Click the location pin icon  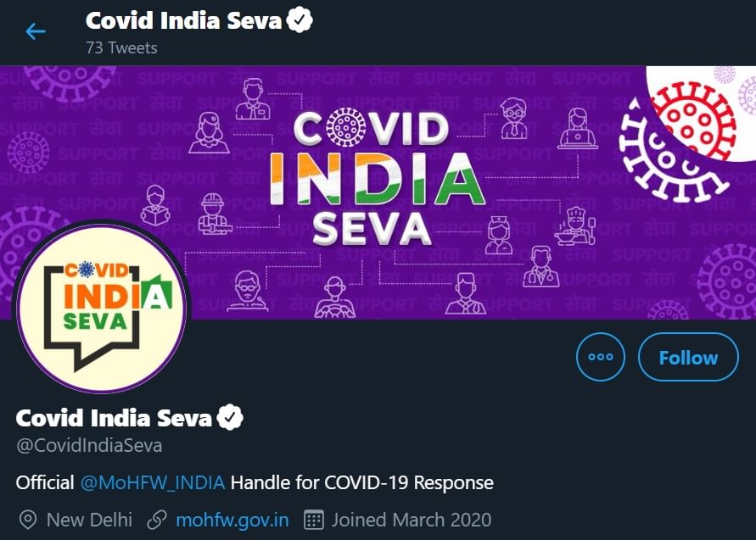pos(27,521)
